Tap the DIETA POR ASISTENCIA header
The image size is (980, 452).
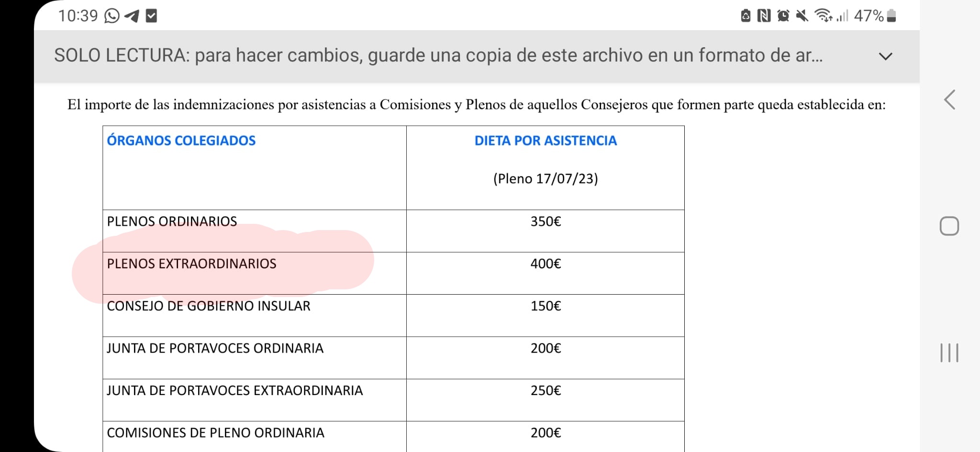pos(545,140)
